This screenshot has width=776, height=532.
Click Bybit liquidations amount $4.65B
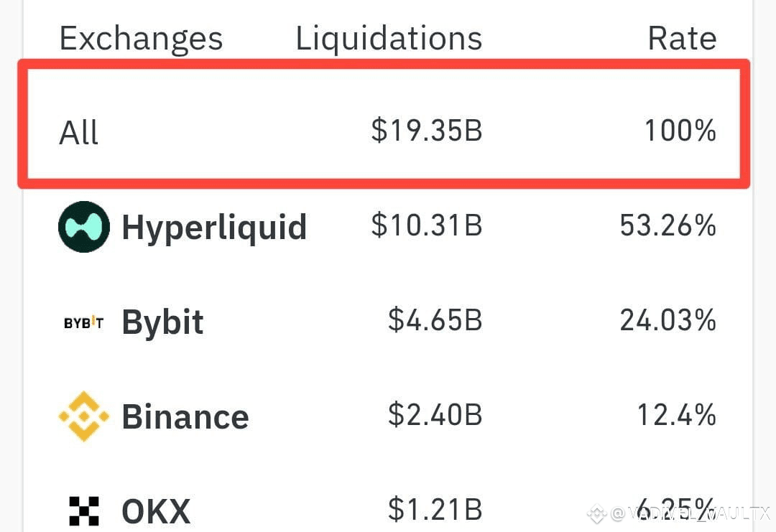pos(435,319)
